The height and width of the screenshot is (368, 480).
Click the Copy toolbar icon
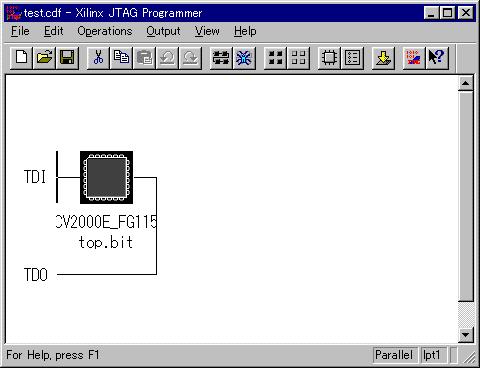121,58
